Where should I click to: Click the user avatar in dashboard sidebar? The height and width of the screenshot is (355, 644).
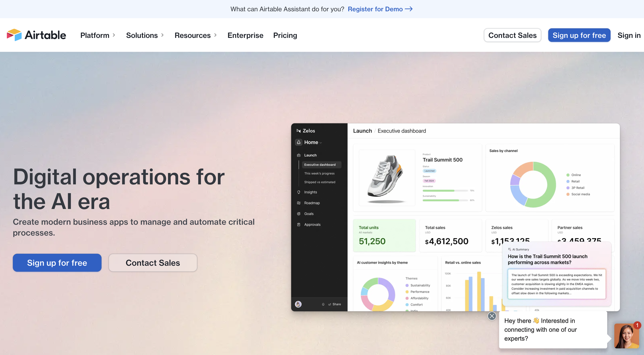(298, 304)
